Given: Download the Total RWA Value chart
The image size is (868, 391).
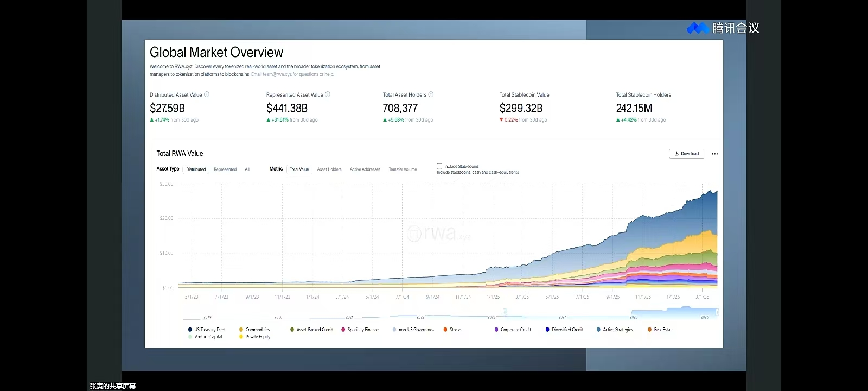Looking at the screenshot, I should pos(686,154).
